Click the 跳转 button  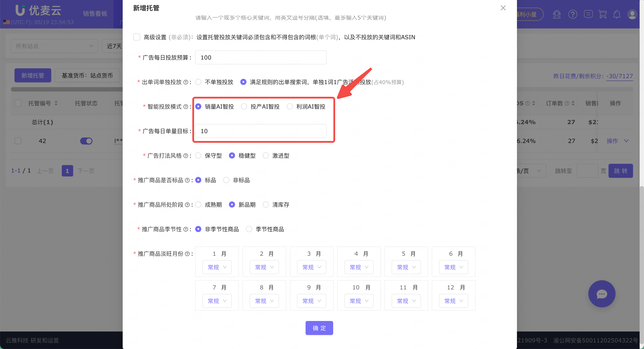[x=621, y=171]
